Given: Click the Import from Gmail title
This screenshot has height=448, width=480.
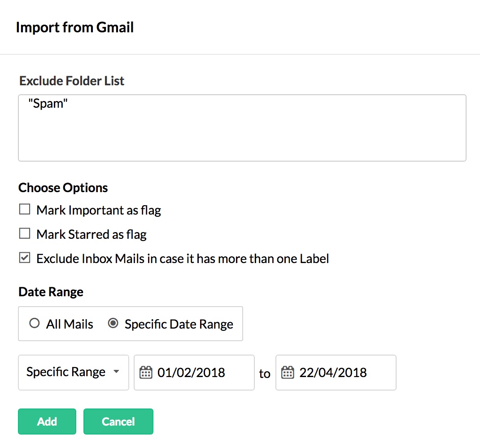Looking at the screenshot, I should point(75,27).
